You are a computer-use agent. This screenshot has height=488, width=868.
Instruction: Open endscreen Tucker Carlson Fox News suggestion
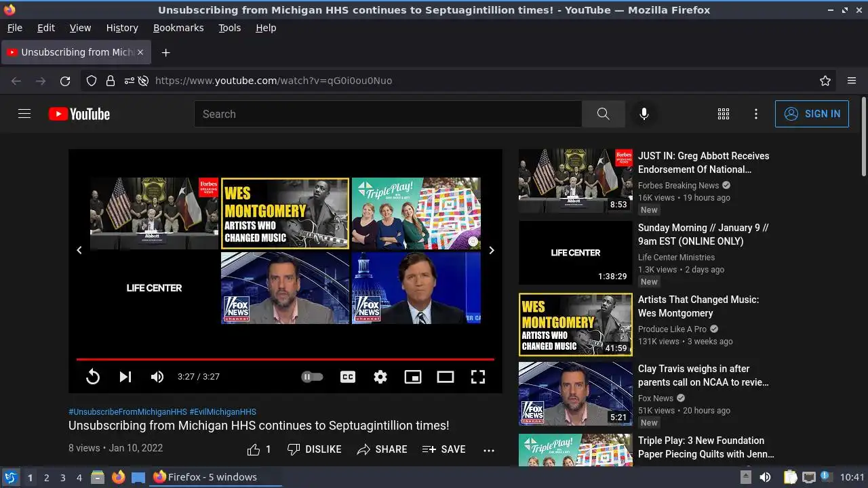[x=416, y=287]
